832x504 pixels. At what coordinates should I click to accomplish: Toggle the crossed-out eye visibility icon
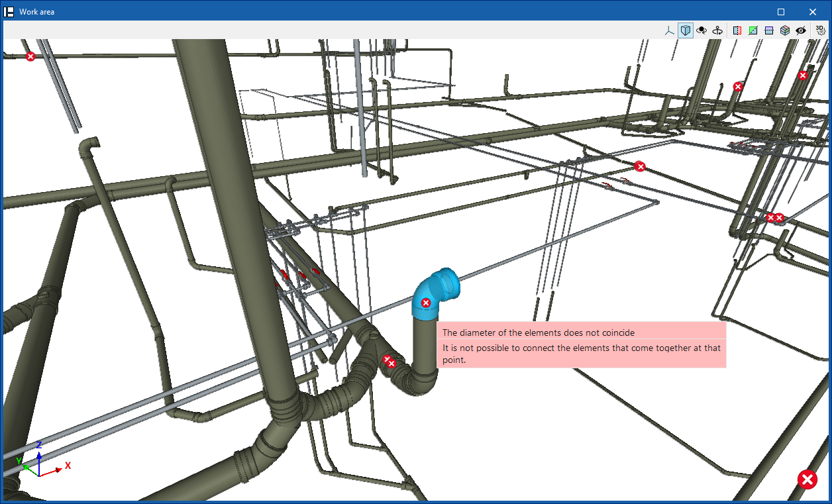[x=801, y=30]
